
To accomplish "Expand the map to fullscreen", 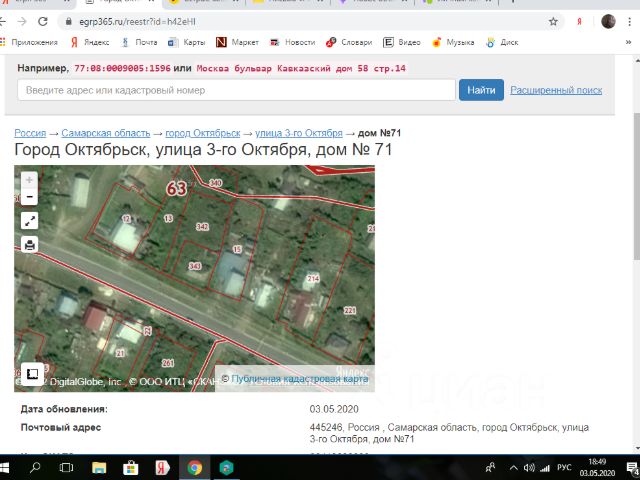I will tap(29, 221).
